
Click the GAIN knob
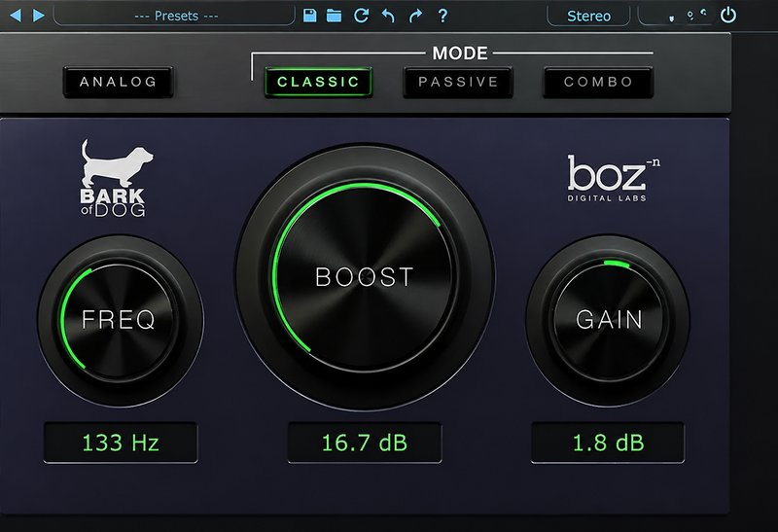(x=609, y=319)
